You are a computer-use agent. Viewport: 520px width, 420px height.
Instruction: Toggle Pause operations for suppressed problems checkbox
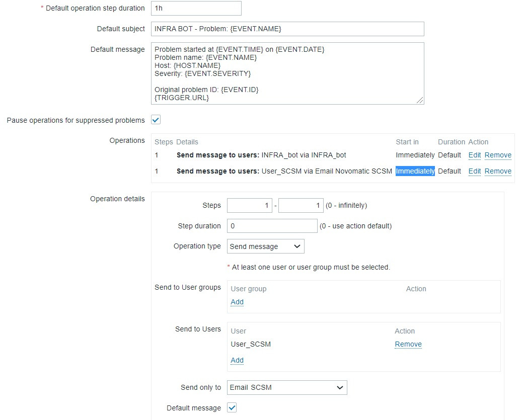(156, 120)
